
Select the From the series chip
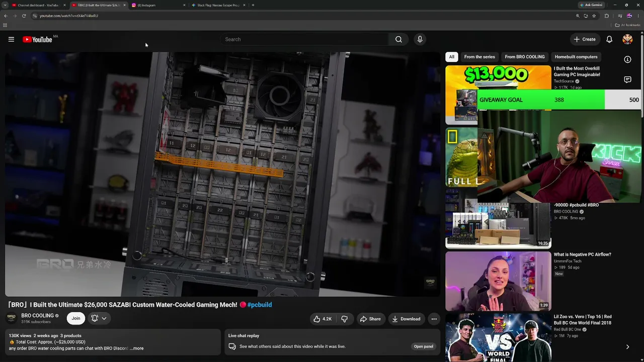[x=479, y=57]
